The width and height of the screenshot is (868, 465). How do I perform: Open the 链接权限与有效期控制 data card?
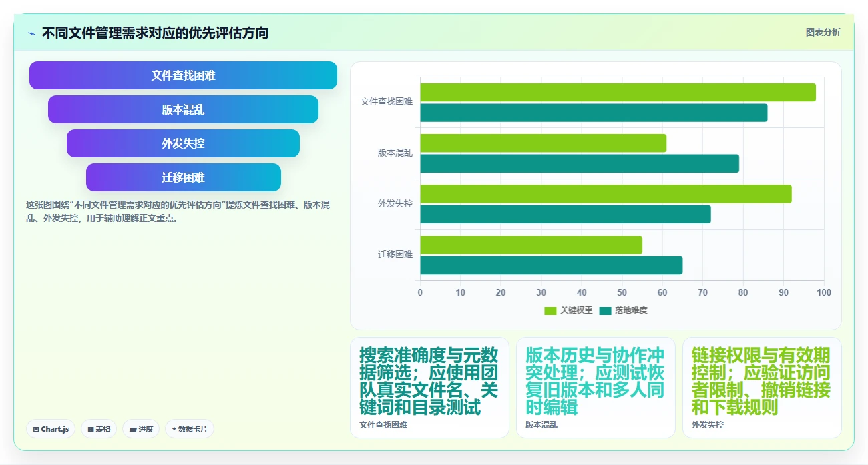tap(762, 388)
